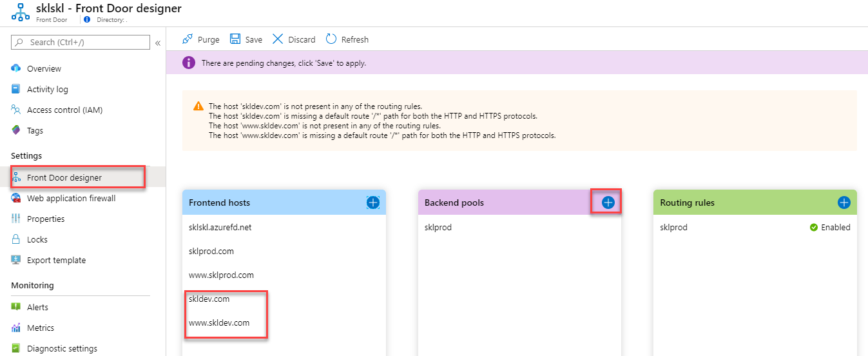The image size is (868, 356).
Task: Select skldev.com frontend host
Action: pyautogui.click(x=209, y=299)
